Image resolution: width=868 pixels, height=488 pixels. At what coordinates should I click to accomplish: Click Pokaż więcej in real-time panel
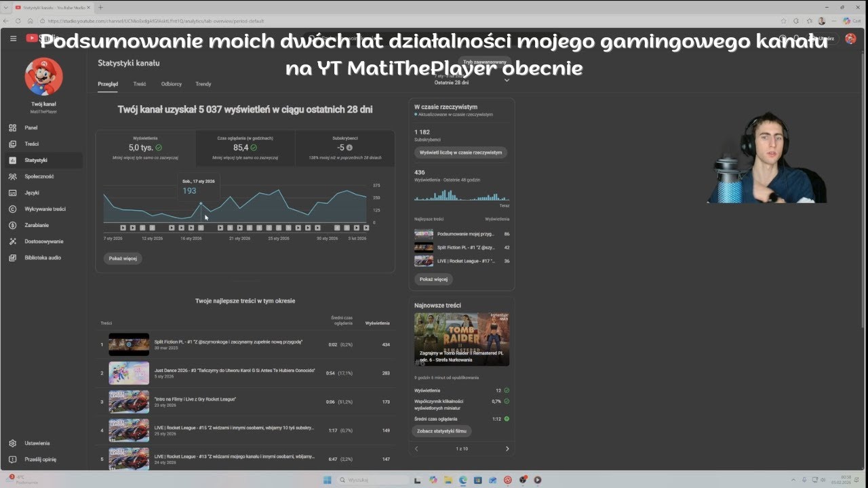[x=433, y=279]
